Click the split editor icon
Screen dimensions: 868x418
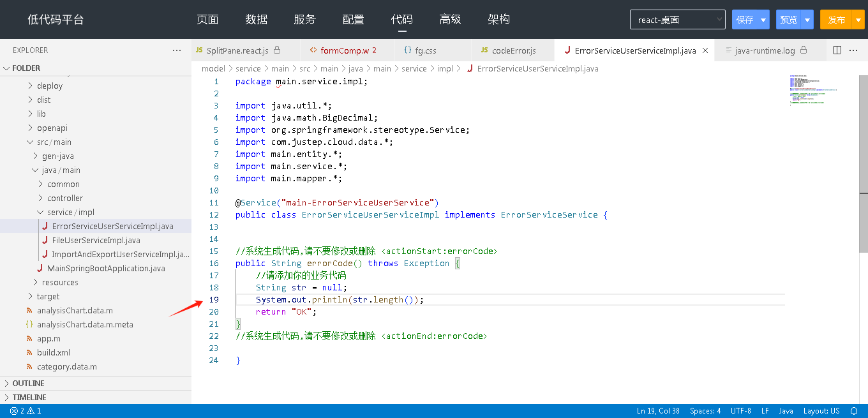(837, 50)
